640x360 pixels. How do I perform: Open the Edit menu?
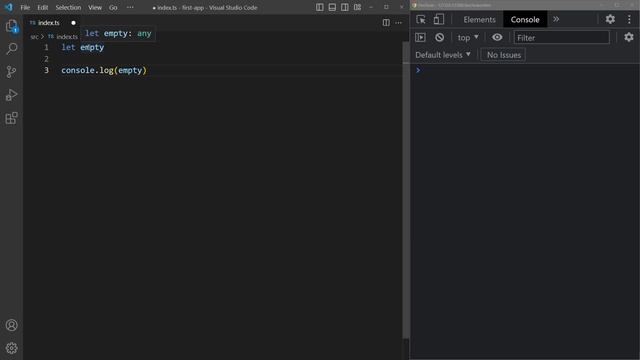click(x=42, y=7)
